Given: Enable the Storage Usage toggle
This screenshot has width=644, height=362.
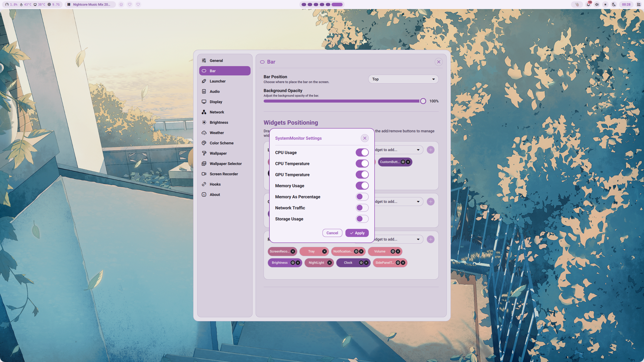Looking at the screenshot, I should point(362,219).
